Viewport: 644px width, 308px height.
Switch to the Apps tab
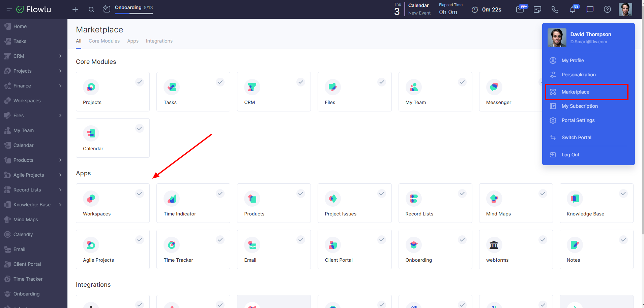pyautogui.click(x=133, y=41)
